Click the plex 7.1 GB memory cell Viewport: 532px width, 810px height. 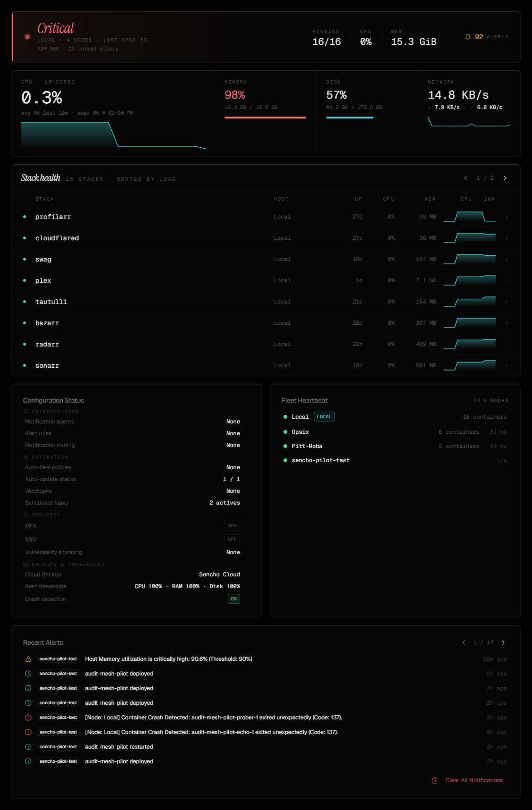point(426,280)
